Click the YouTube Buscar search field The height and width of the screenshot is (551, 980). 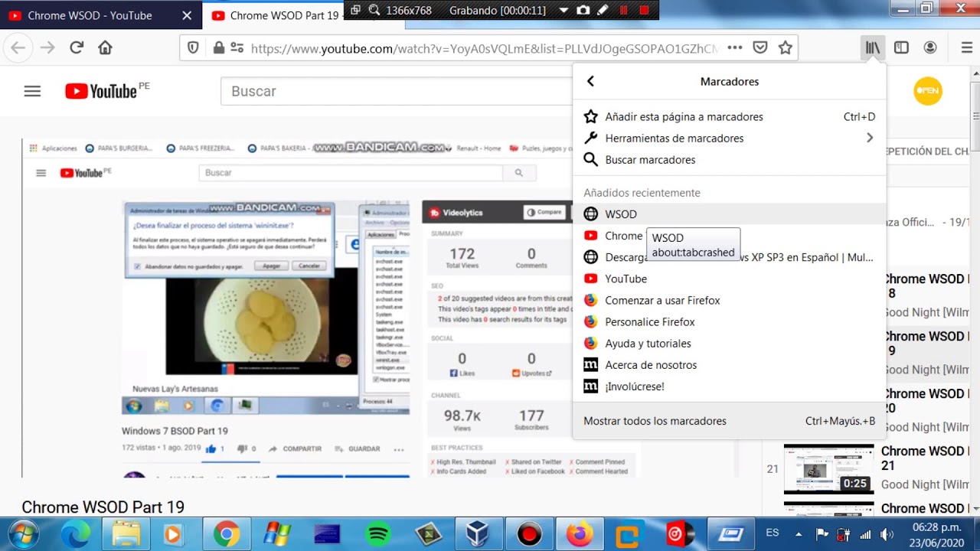(398, 91)
